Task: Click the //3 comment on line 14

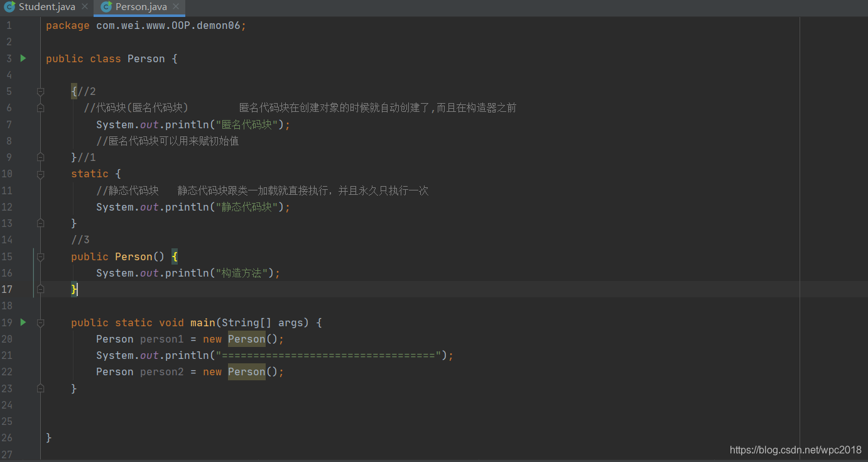Action: 80,240
